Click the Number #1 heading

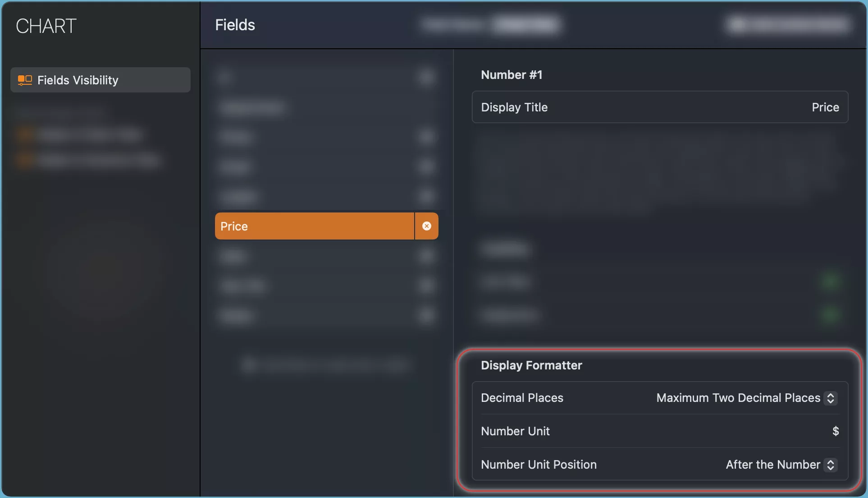tap(512, 75)
